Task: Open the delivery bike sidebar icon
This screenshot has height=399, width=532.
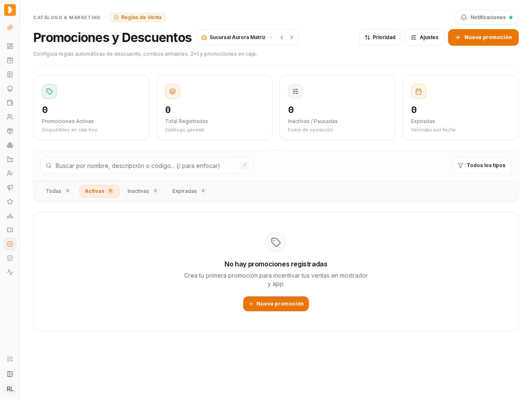Action: tap(10, 216)
